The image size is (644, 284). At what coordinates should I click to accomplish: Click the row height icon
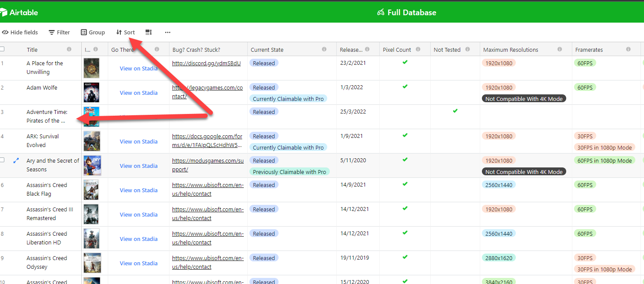(x=149, y=32)
